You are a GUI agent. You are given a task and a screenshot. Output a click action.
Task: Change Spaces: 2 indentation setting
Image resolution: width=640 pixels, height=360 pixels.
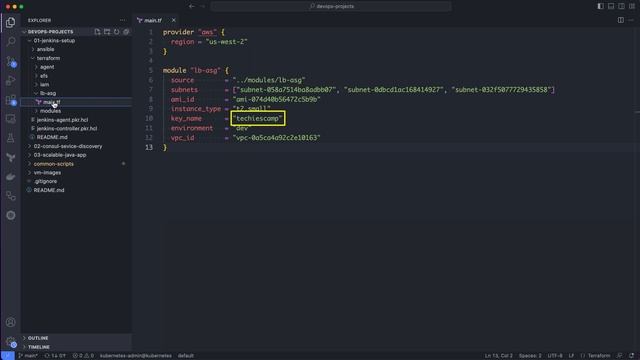(x=530, y=356)
